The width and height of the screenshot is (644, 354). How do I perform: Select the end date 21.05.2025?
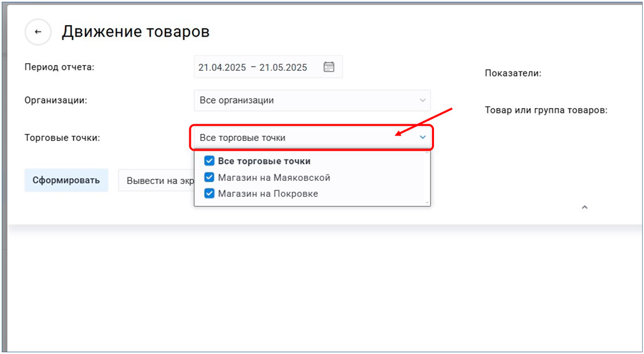click(283, 68)
